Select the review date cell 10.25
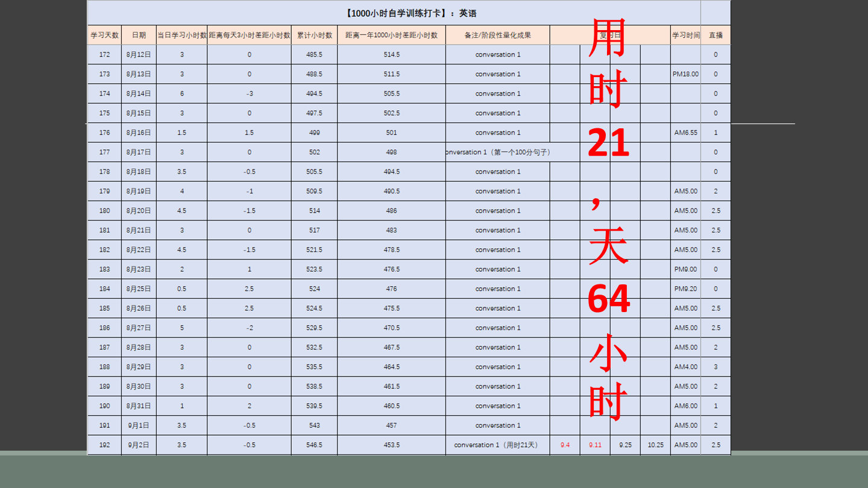868x488 pixels. tap(655, 445)
